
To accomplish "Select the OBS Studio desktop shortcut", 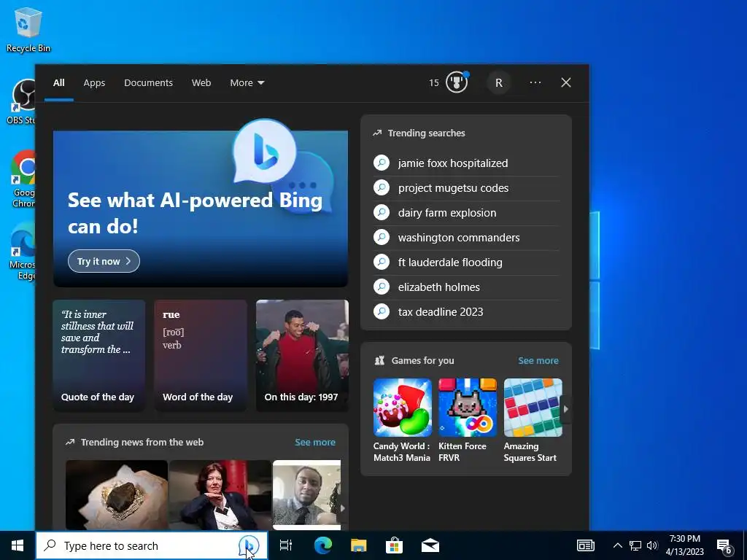I will coord(22,101).
